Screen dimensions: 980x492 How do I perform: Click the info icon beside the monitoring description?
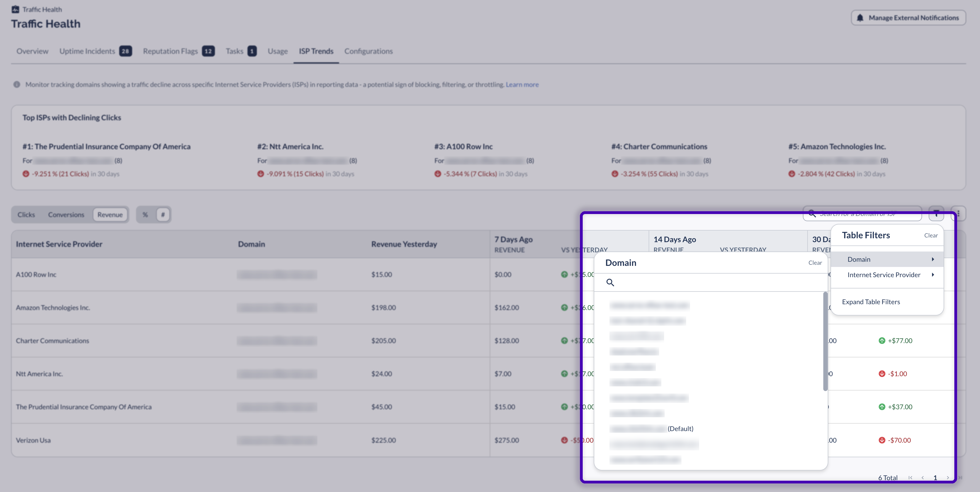point(17,84)
